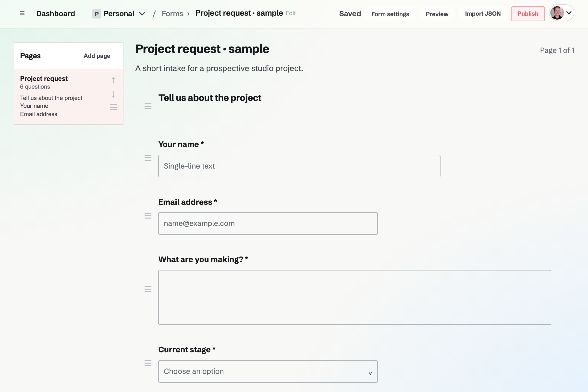Click Add page in Pages panel
588x392 pixels.
(x=97, y=56)
